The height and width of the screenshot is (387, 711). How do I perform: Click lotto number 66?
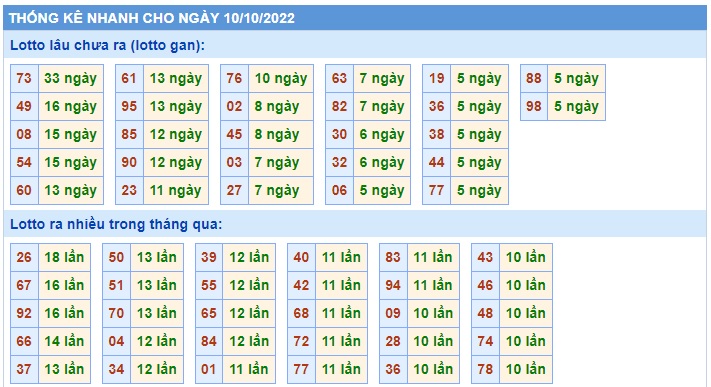click(24, 342)
